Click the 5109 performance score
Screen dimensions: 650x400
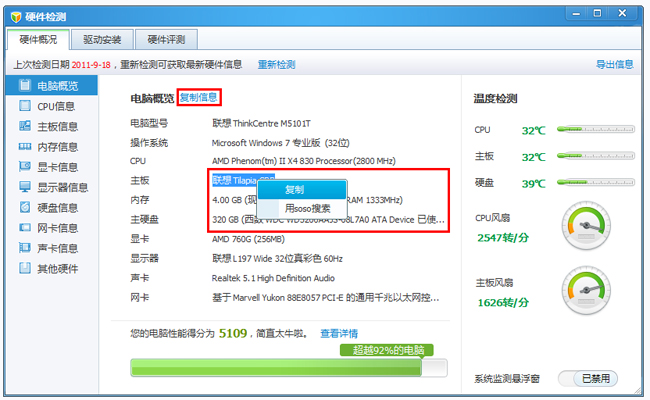point(233,333)
